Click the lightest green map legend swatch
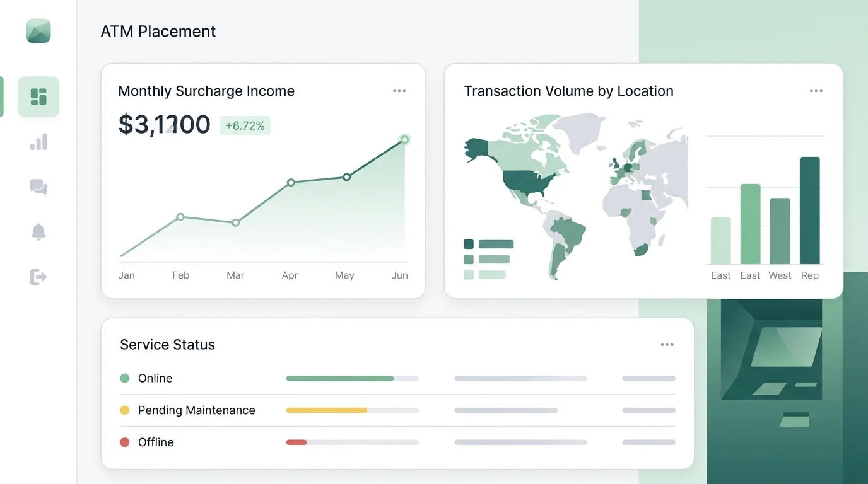Image resolution: width=868 pixels, height=484 pixels. click(x=469, y=274)
